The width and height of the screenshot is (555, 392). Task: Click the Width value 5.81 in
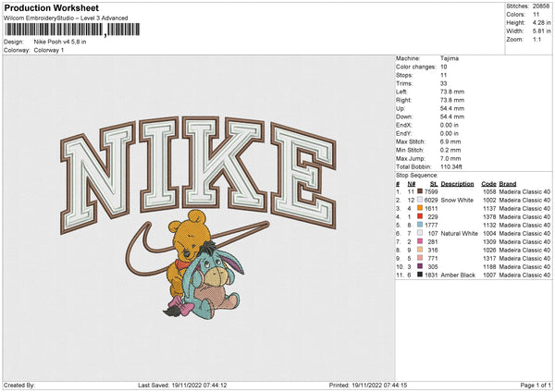541,31
